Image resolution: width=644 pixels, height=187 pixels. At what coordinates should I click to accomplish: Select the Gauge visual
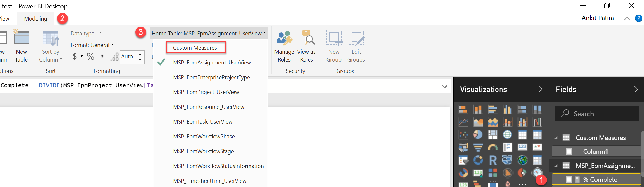click(493, 147)
